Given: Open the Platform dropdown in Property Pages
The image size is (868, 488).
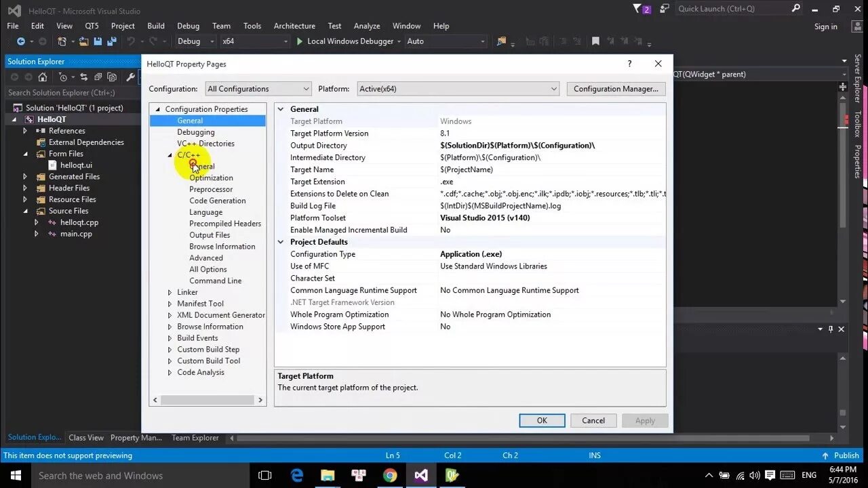Looking at the screenshot, I should [x=458, y=89].
